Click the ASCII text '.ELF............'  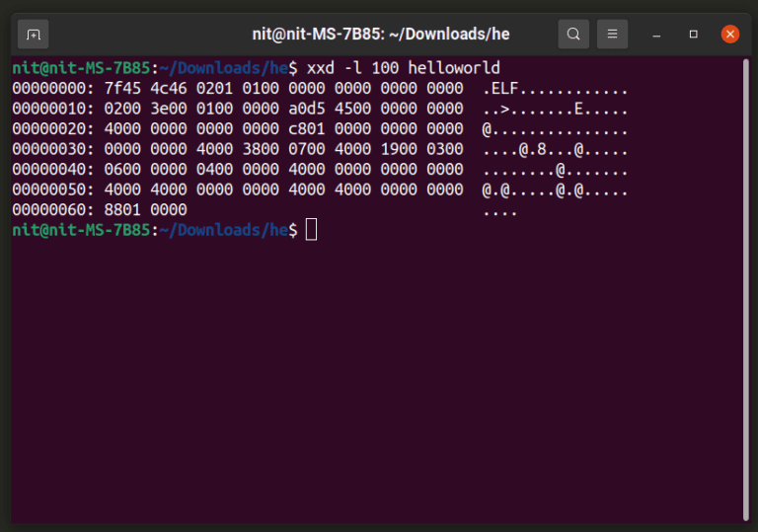[x=555, y=89]
